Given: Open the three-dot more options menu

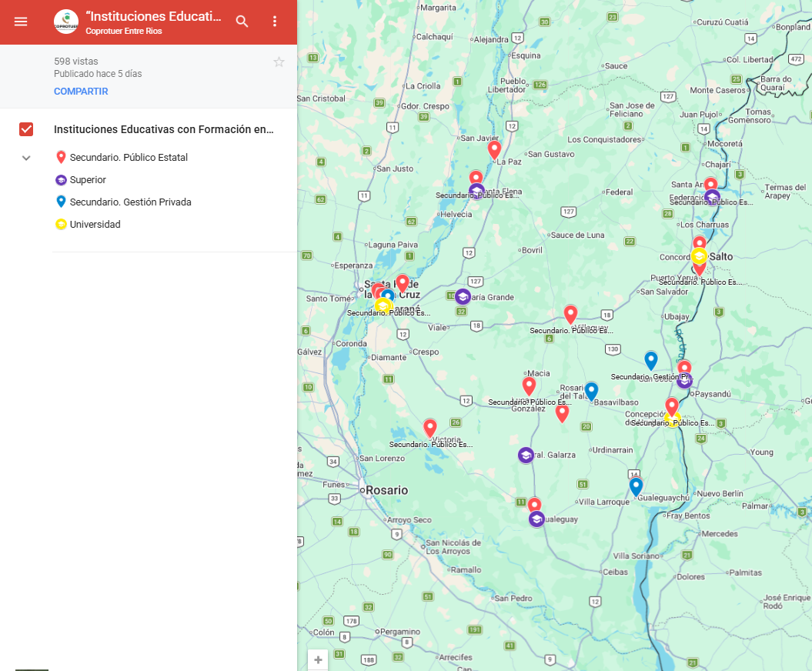Looking at the screenshot, I should [x=275, y=22].
